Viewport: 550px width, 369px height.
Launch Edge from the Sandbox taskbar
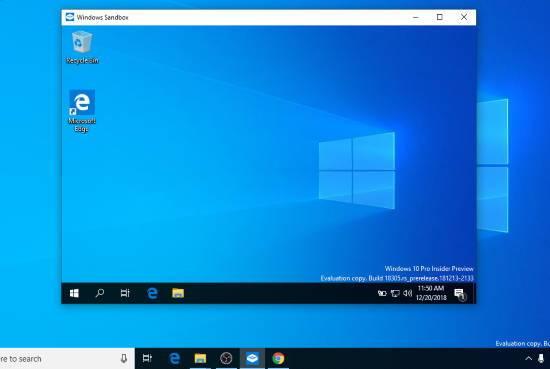pyautogui.click(x=152, y=293)
